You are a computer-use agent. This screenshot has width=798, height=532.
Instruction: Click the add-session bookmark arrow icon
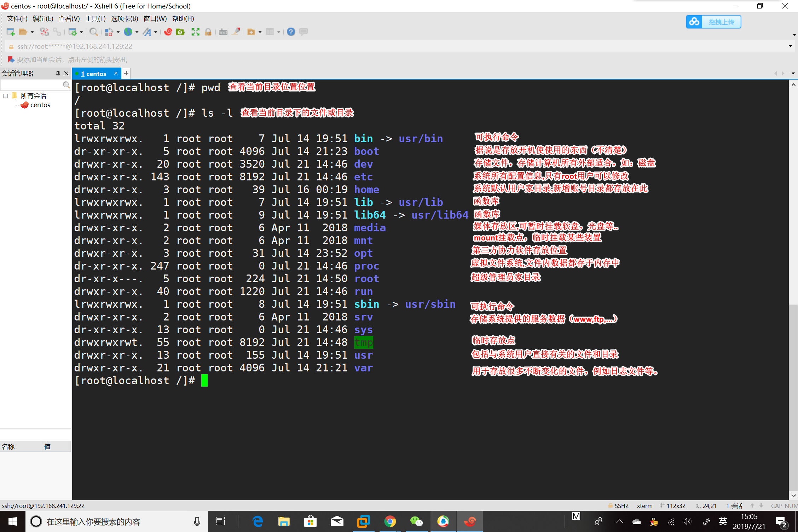pos(11,59)
